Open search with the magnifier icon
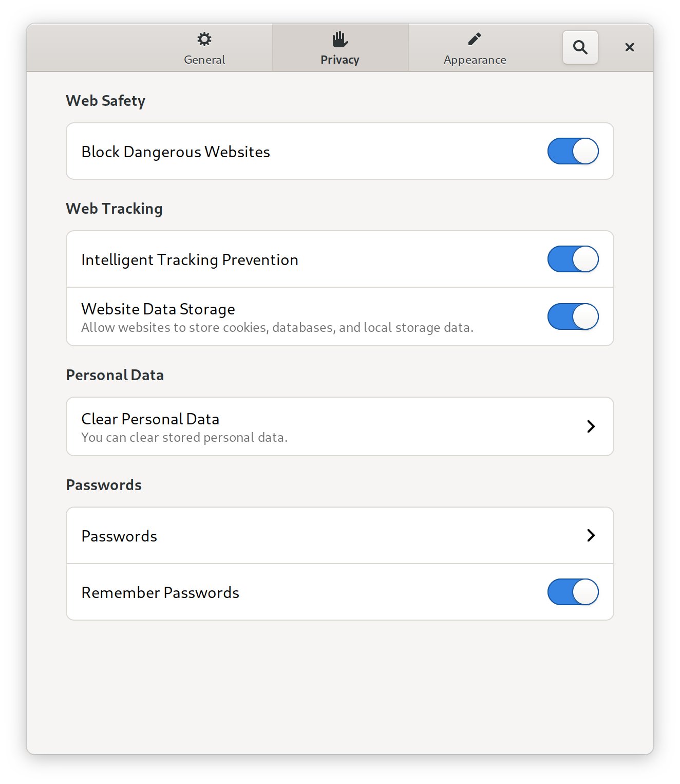Viewport: 680px width, 784px height. pyautogui.click(x=580, y=47)
